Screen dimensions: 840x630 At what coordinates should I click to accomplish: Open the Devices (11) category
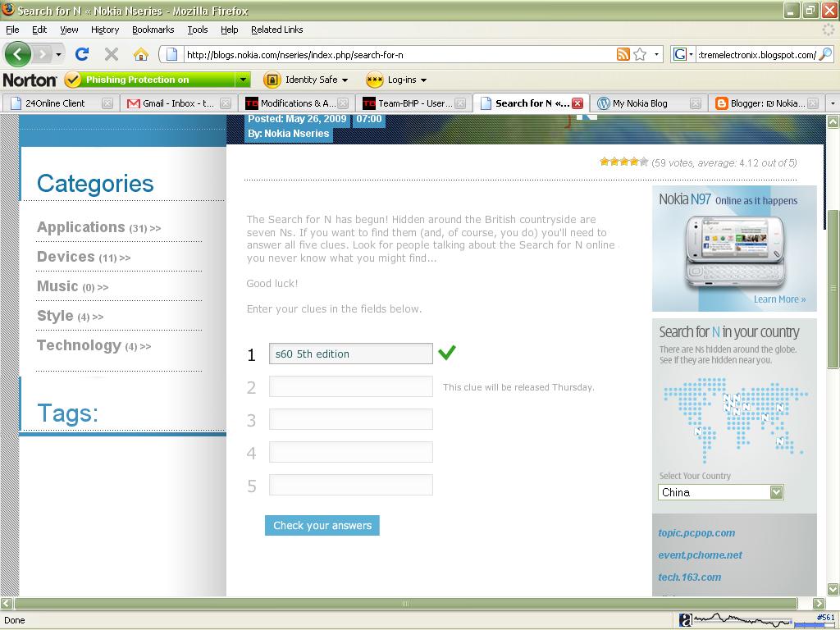pos(84,257)
